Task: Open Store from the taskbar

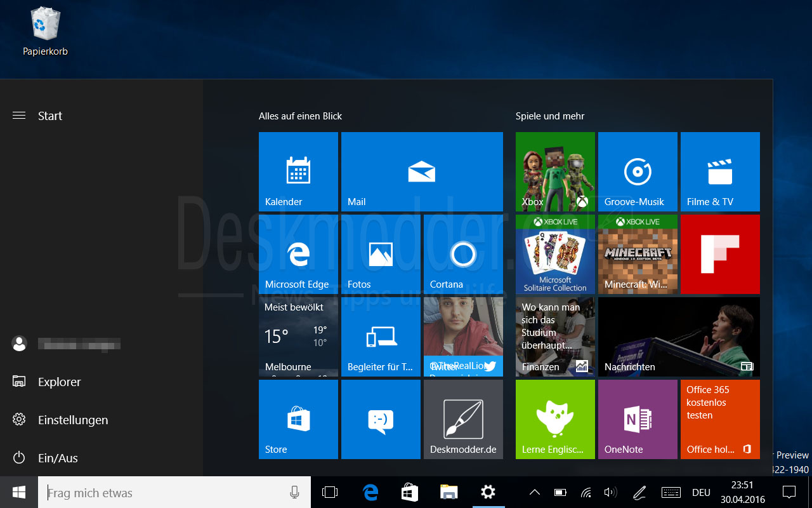Action: pyautogui.click(x=410, y=492)
